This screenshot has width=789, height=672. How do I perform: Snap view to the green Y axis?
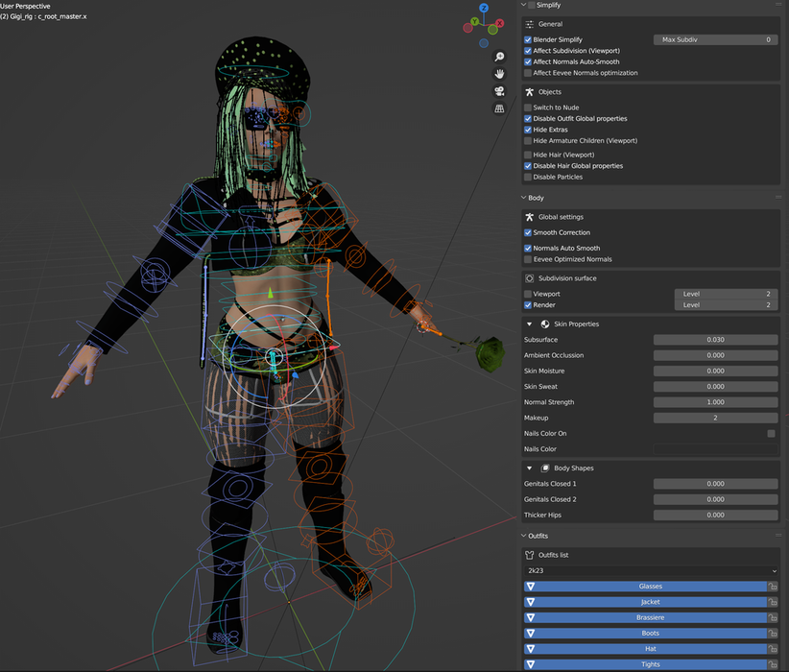474,22
